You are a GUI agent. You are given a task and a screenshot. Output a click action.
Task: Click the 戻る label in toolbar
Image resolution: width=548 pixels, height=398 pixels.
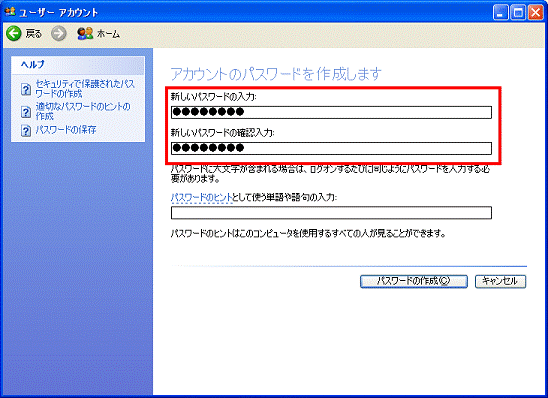(x=34, y=34)
